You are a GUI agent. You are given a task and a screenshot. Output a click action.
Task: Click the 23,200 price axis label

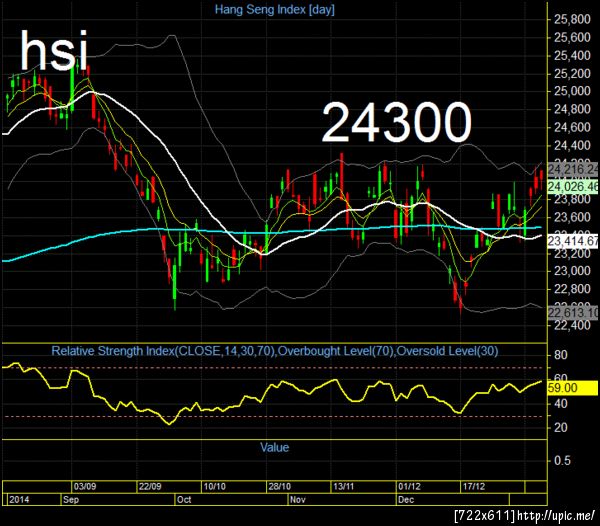pos(572,253)
